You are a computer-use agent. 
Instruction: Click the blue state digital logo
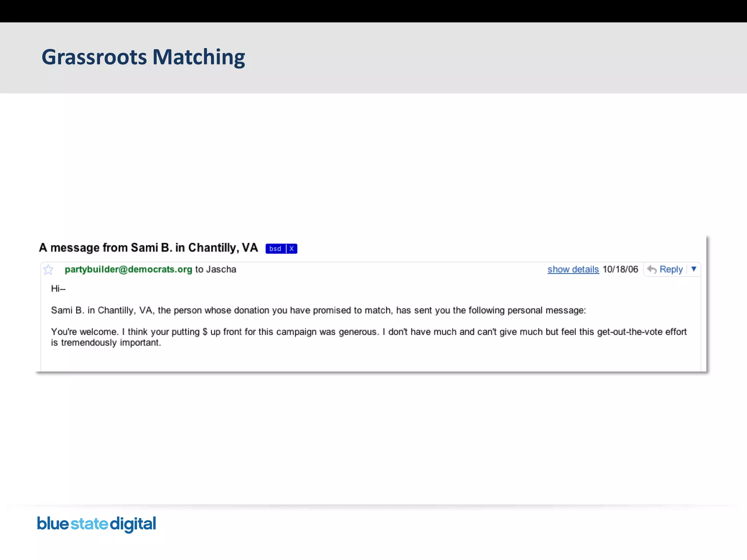point(97,524)
